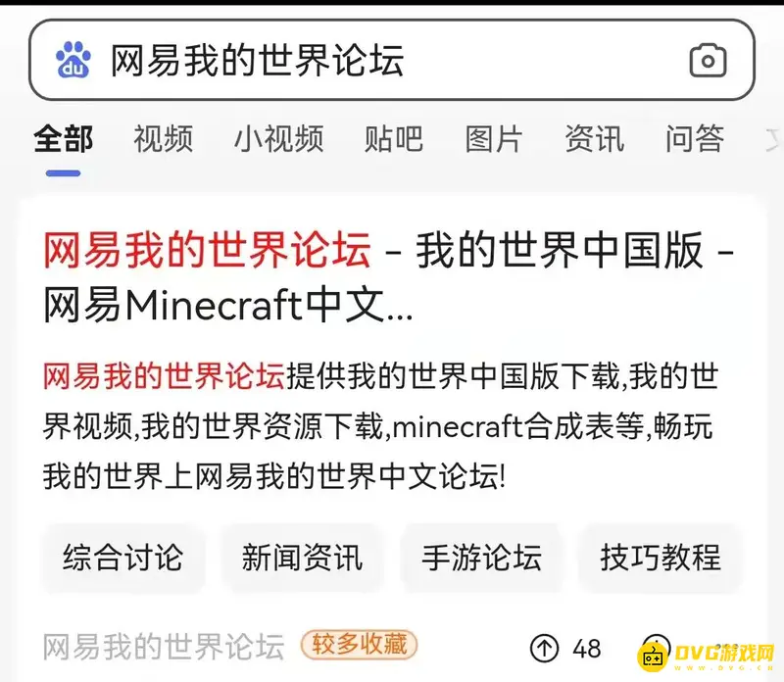Click the 较多收藏 orange tag
Viewport: 784px width, 682px height.
coord(359,645)
